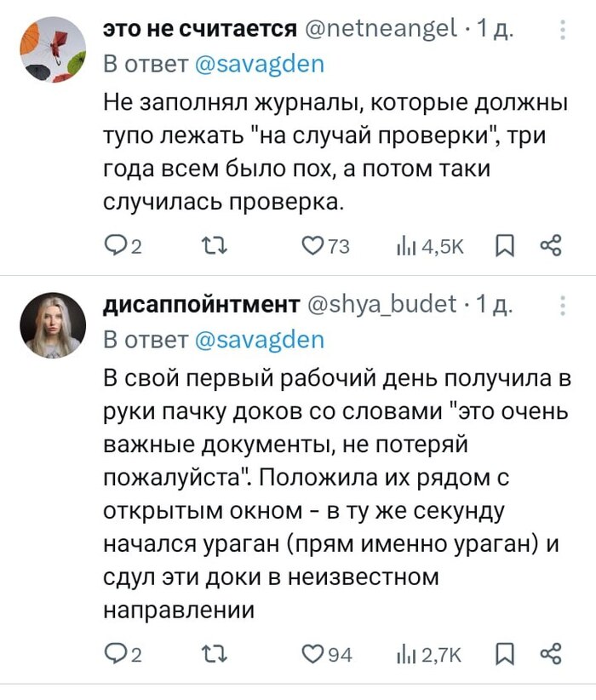Open @savagden mention in first tweet
596x700 pixels.
pos(261,63)
